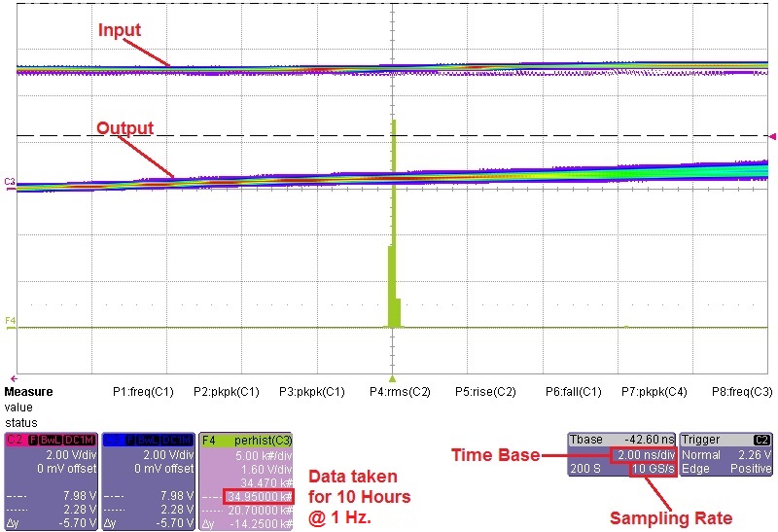
Task: Select measurement P8:freq(C3)
Action: tap(742, 392)
